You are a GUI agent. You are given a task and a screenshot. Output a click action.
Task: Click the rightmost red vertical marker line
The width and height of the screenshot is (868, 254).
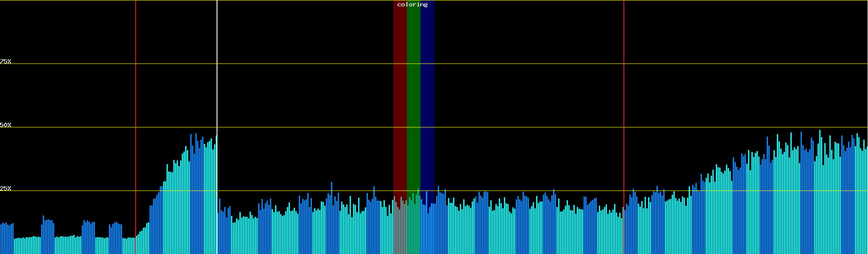[624, 85]
